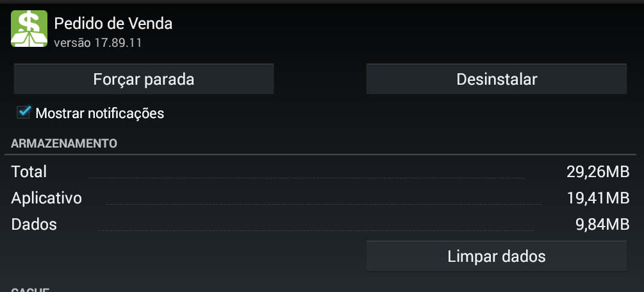Select the ARMAZENAMENTO section header

(x=64, y=143)
